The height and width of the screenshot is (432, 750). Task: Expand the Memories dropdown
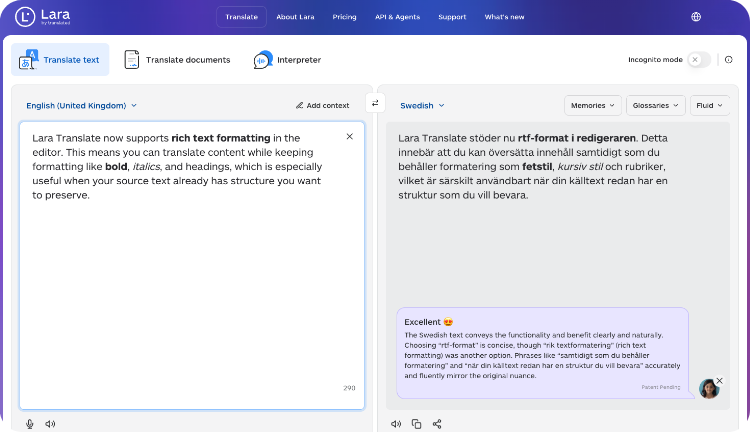pos(593,105)
